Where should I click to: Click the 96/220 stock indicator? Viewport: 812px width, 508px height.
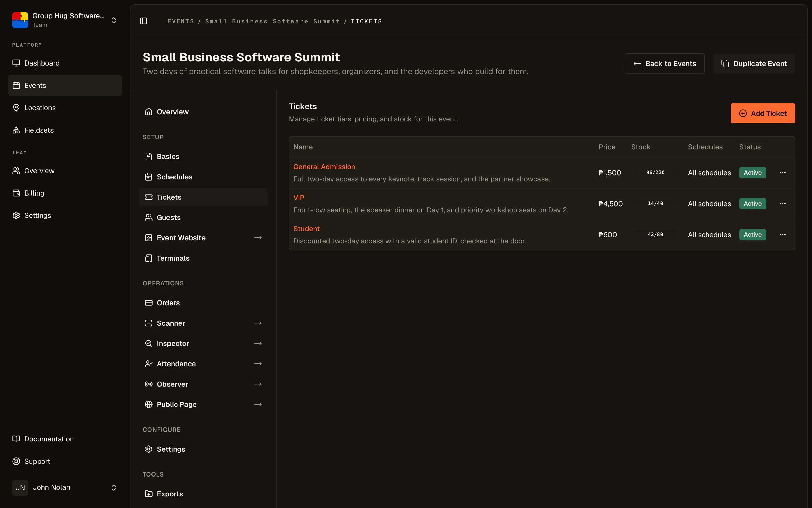point(655,173)
